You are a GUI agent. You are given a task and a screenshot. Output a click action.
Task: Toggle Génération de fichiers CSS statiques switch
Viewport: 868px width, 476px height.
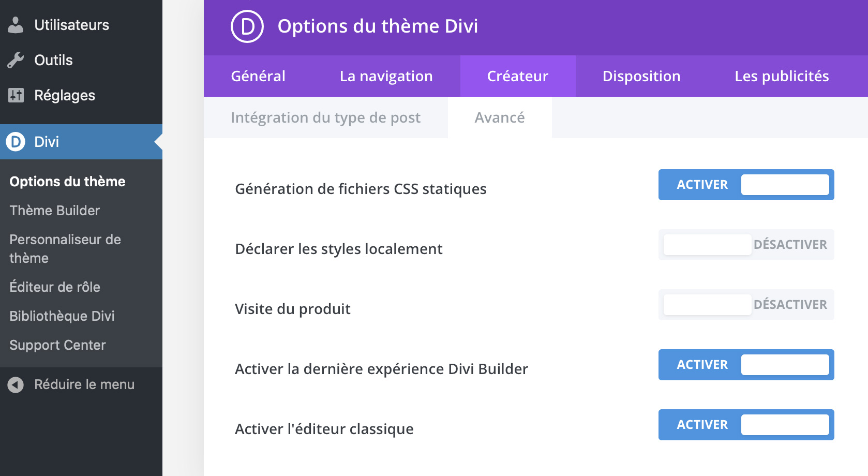746,185
